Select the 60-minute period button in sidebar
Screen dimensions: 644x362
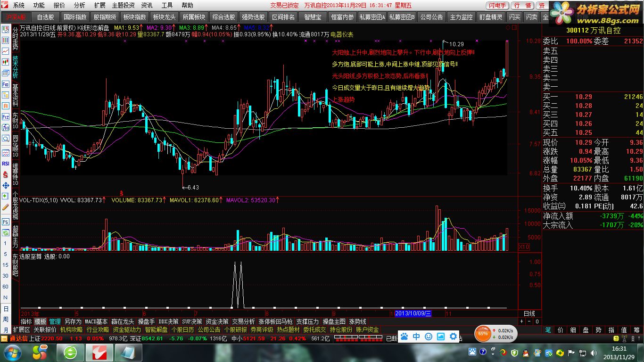tap(6, 287)
